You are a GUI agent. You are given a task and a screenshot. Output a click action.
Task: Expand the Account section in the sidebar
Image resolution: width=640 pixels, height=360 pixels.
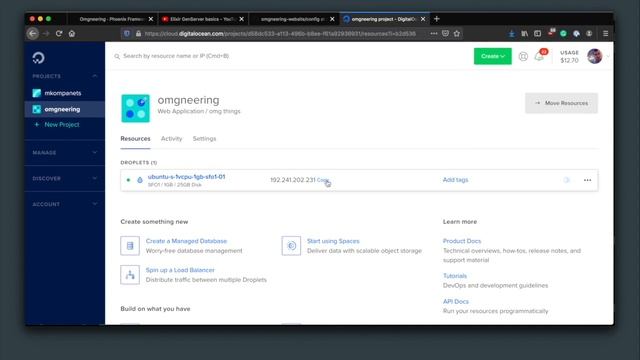click(x=64, y=204)
